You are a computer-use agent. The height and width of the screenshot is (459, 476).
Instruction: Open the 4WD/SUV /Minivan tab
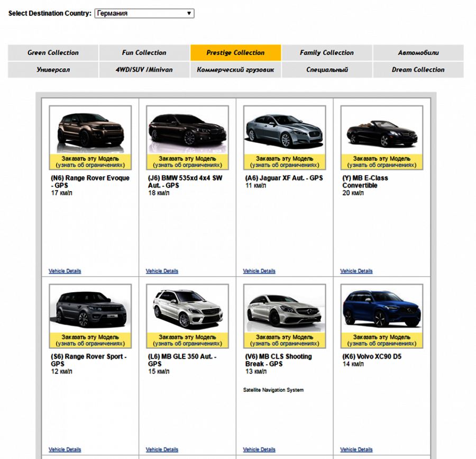[144, 70]
